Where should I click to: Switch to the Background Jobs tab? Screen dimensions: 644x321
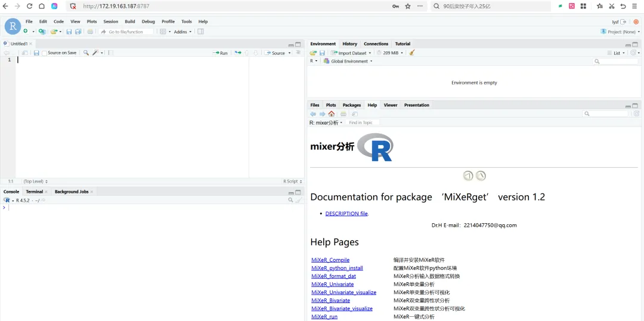pos(72,192)
